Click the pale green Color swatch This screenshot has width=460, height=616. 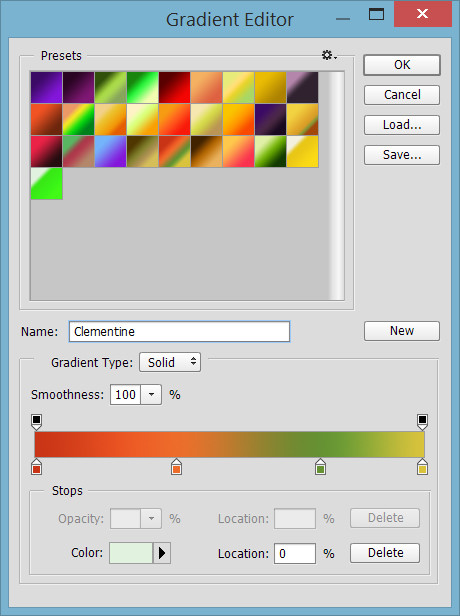click(x=131, y=553)
